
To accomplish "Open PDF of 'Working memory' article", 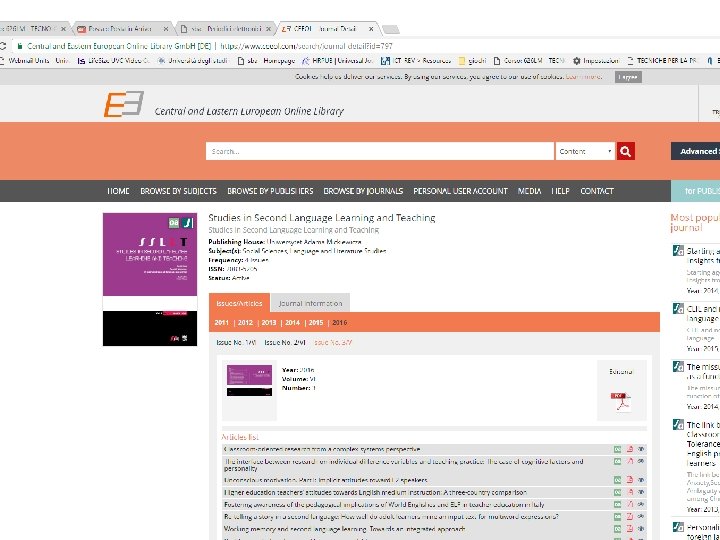I will pyautogui.click(x=630, y=529).
